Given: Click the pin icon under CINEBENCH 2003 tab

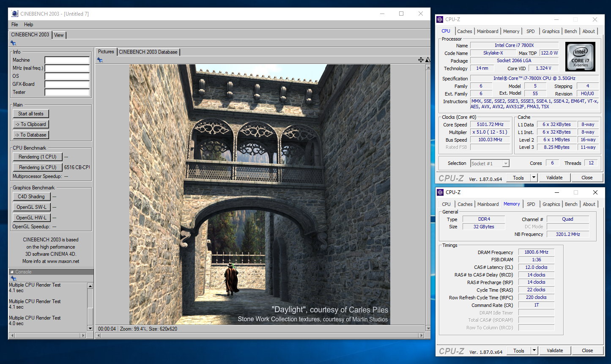Looking at the screenshot, I should [13, 43].
